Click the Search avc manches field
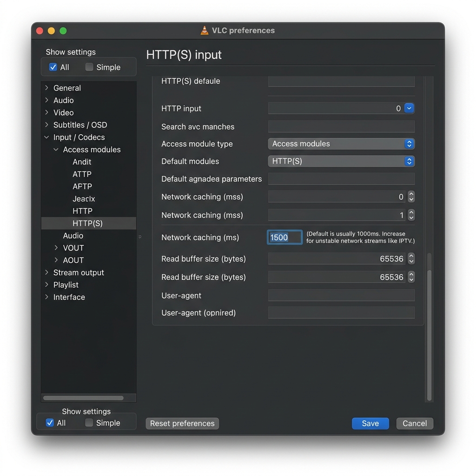This screenshot has height=476, width=476. [x=341, y=126]
